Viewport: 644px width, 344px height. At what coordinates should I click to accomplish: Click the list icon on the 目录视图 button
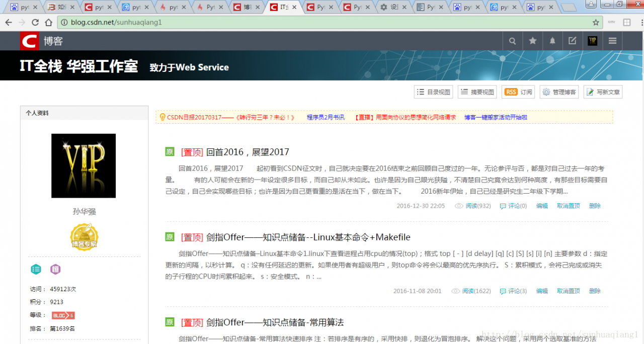pos(421,92)
